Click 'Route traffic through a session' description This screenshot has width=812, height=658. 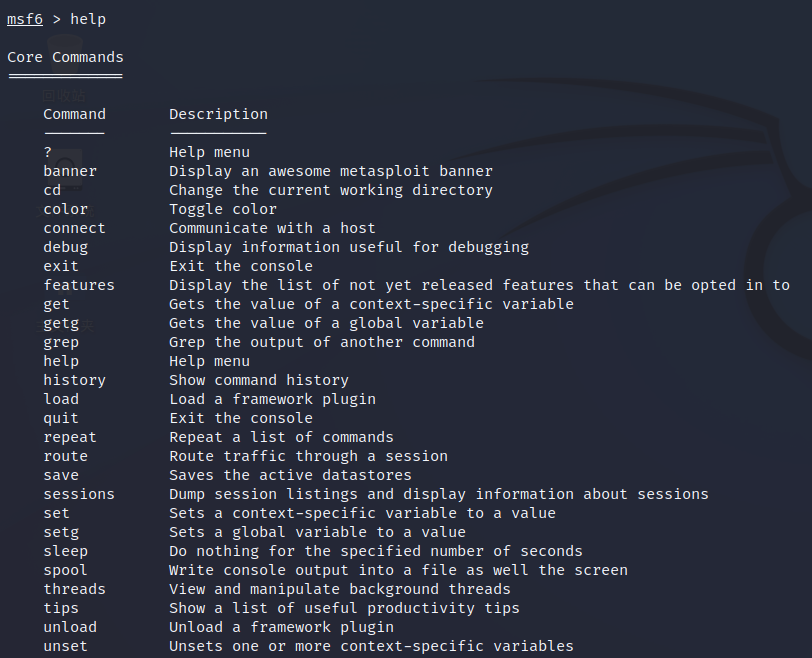(x=309, y=456)
